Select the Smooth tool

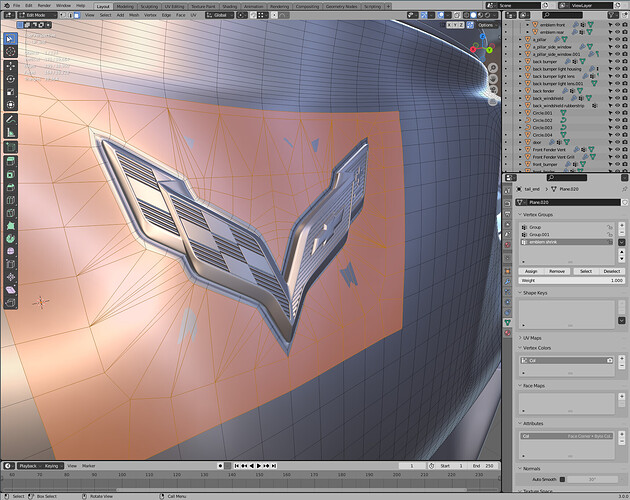10,252
